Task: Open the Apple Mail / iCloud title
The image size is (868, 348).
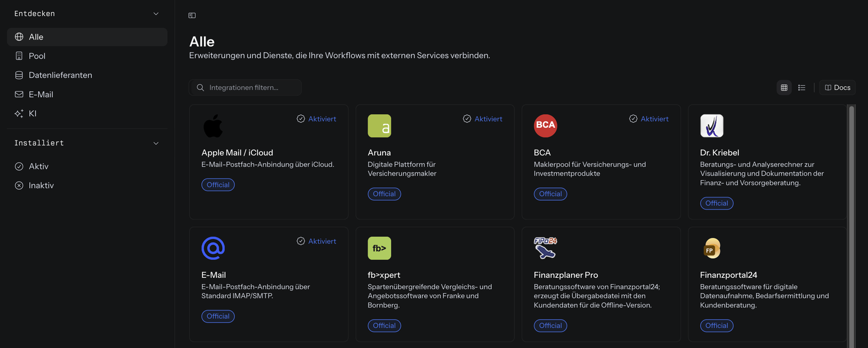Action: tap(238, 153)
